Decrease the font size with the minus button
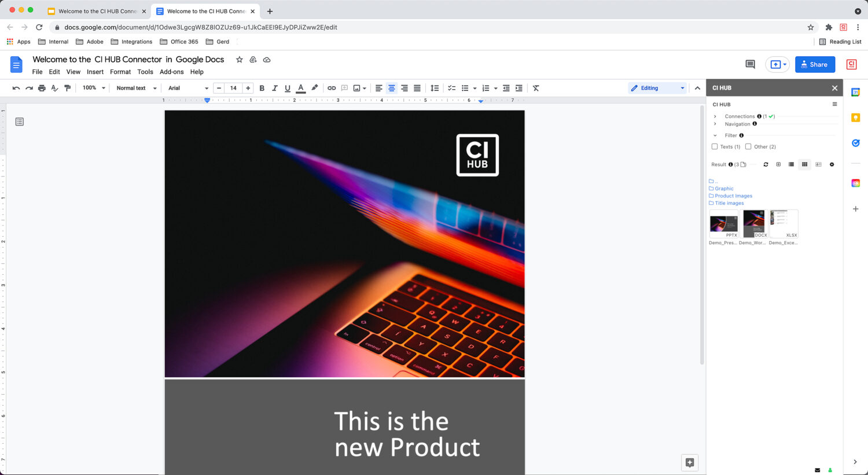 [x=219, y=88]
